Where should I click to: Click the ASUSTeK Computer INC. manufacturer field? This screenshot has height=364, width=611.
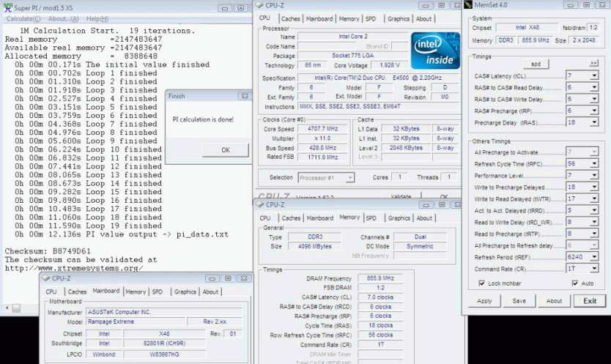164,312
